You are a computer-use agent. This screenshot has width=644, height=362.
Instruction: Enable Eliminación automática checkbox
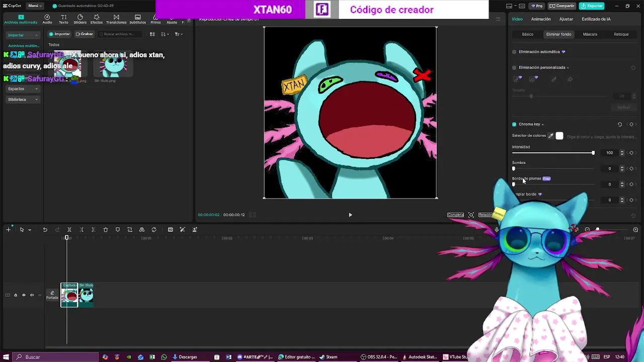[x=514, y=52]
